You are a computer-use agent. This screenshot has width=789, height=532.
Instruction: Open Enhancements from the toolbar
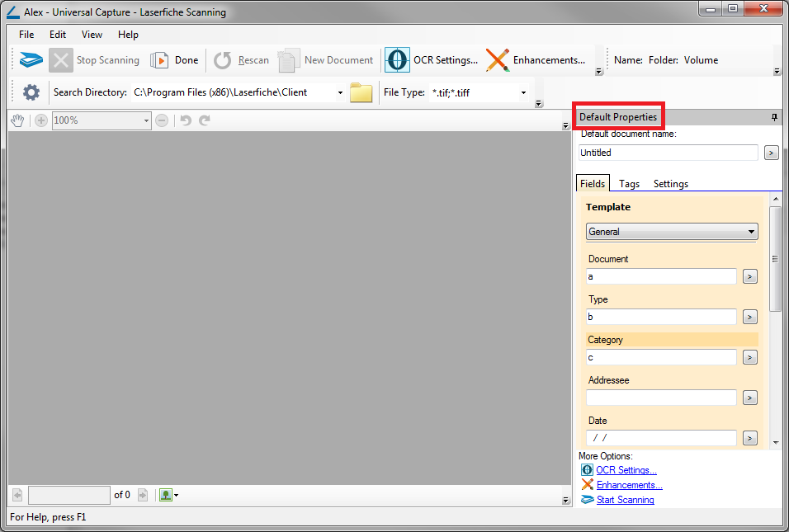click(x=536, y=60)
